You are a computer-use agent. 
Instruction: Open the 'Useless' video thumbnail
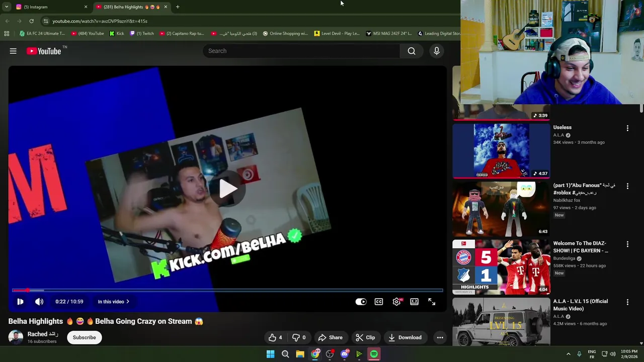click(x=501, y=151)
